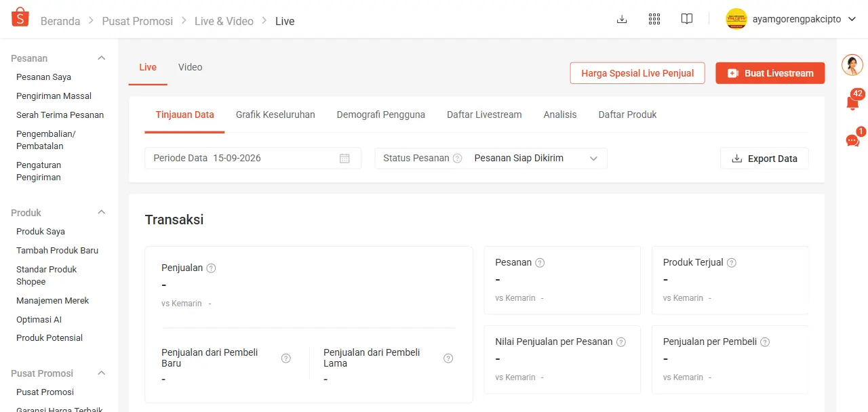Click the ayamgorengpakcipto account name
The width and height of the screenshot is (868, 412).
click(x=797, y=20)
